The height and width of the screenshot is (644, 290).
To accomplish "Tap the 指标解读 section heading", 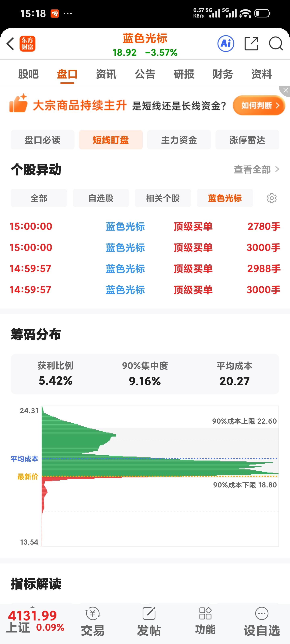I will [x=36, y=584].
